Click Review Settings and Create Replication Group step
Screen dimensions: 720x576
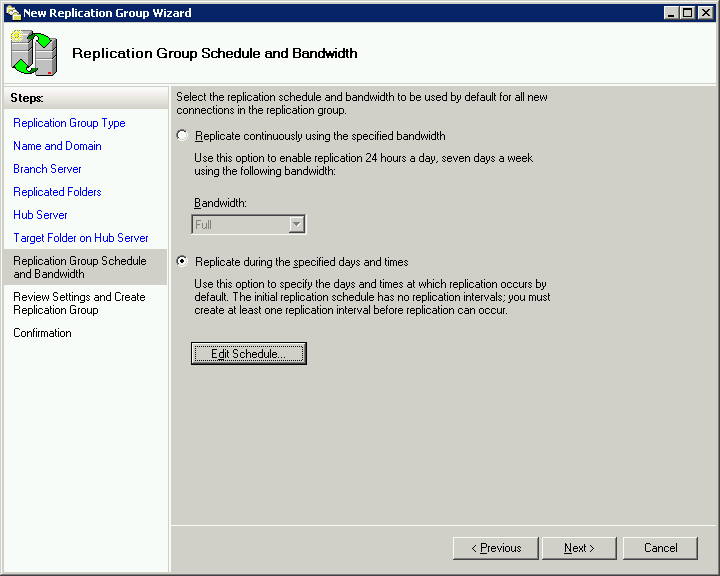pyautogui.click(x=79, y=303)
